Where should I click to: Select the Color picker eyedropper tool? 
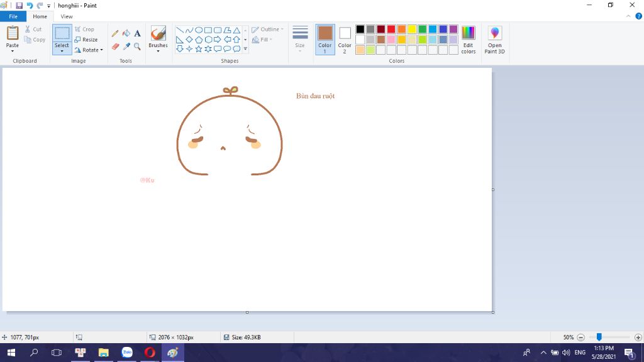126,47
